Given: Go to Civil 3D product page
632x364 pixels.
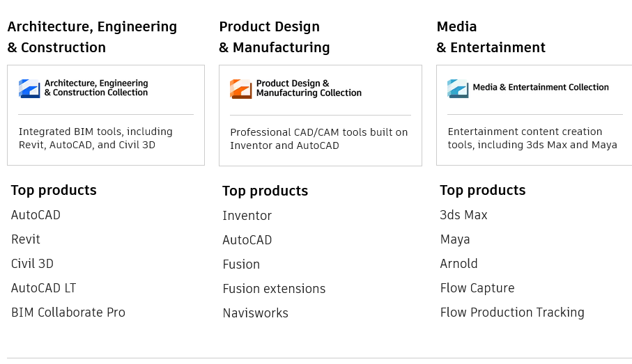Looking at the screenshot, I should click(x=32, y=264).
